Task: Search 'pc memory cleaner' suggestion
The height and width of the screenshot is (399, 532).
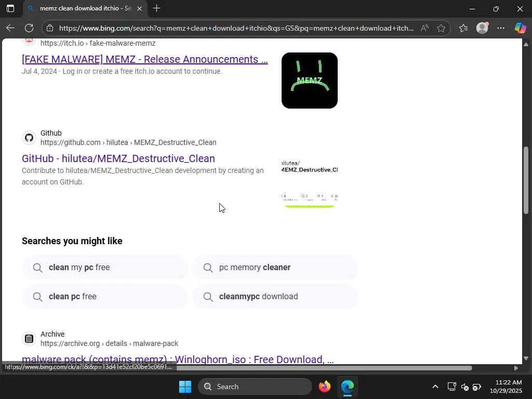Action: coord(275,268)
